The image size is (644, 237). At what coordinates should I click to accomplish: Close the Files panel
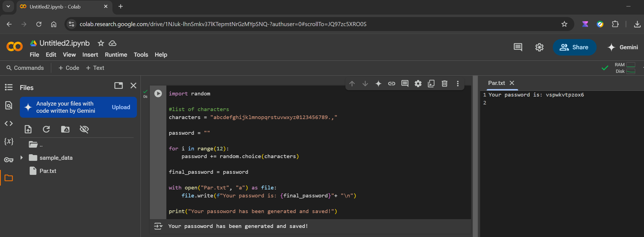pos(133,86)
